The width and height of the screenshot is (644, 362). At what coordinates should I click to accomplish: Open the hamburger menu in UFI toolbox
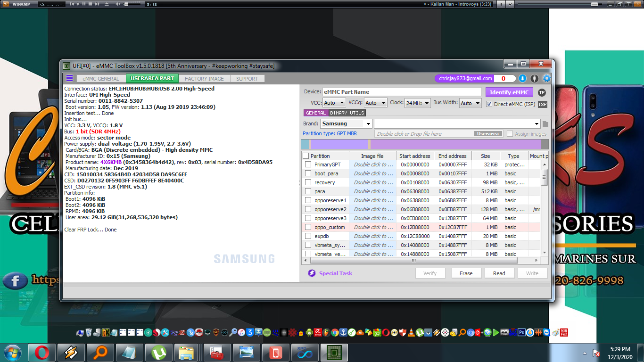coord(69,78)
